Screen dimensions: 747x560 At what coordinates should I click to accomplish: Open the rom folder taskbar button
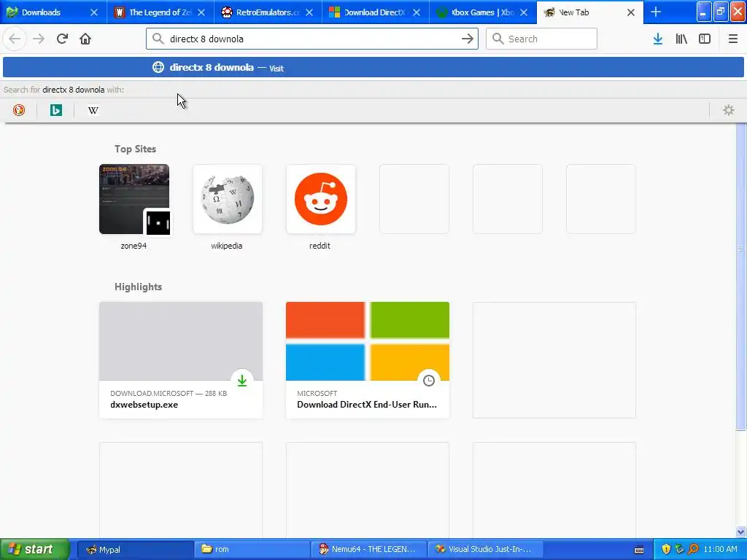pyautogui.click(x=252, y=549)
